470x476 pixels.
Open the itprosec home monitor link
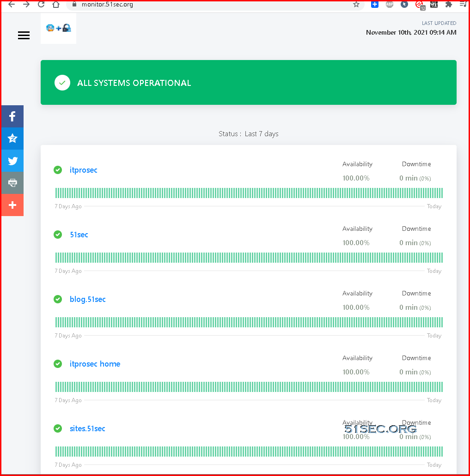point(95,364)
